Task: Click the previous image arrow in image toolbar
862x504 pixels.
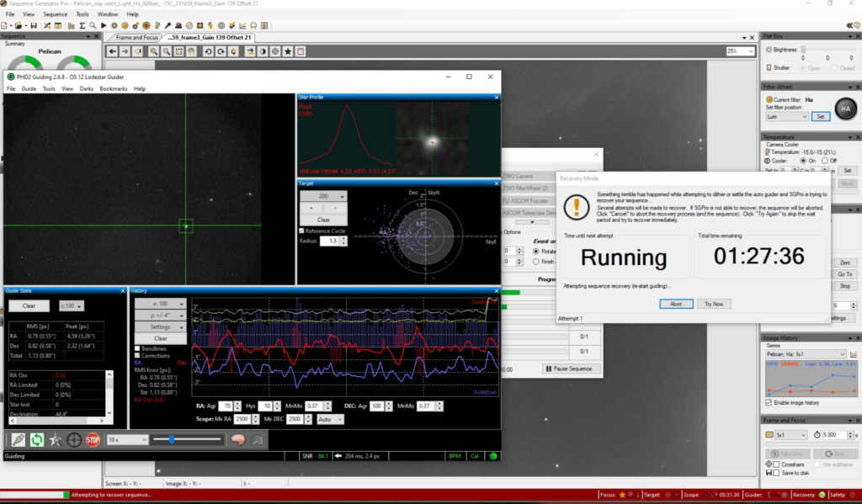Action: click(x=112, y=51)
